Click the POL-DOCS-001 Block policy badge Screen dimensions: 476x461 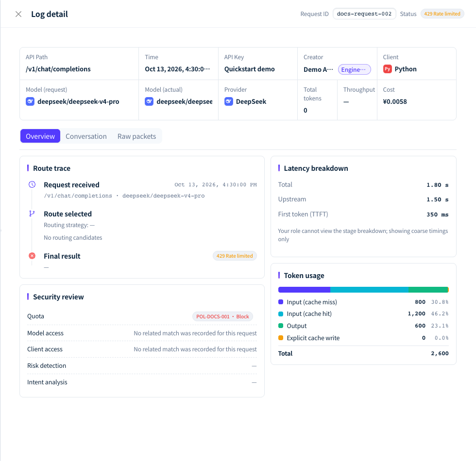(x=222, y=316)
